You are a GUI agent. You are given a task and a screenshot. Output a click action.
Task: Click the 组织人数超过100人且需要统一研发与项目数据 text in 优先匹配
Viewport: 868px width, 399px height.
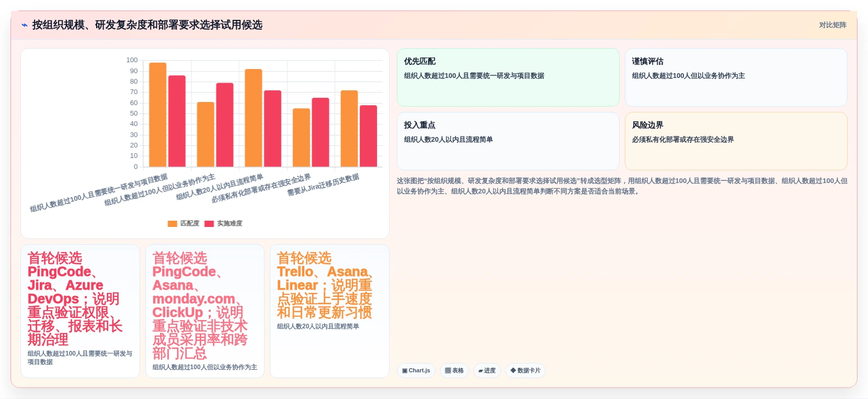coord(474,76)
